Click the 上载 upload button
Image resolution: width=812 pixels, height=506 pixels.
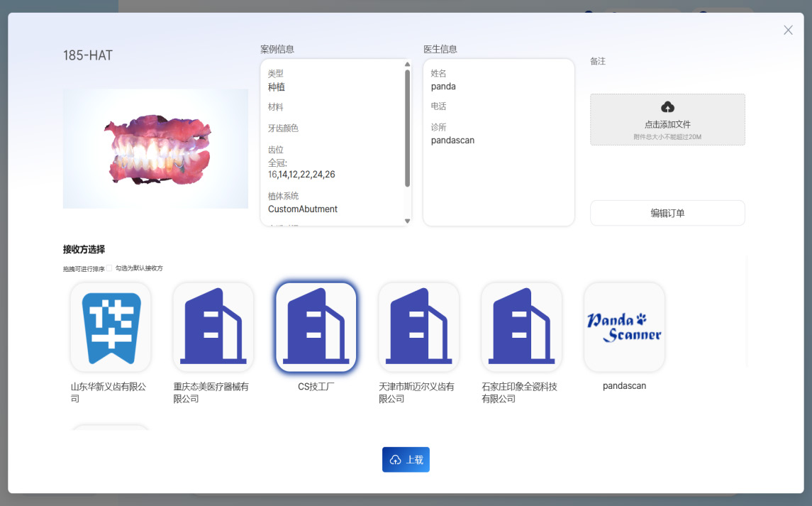406,459
